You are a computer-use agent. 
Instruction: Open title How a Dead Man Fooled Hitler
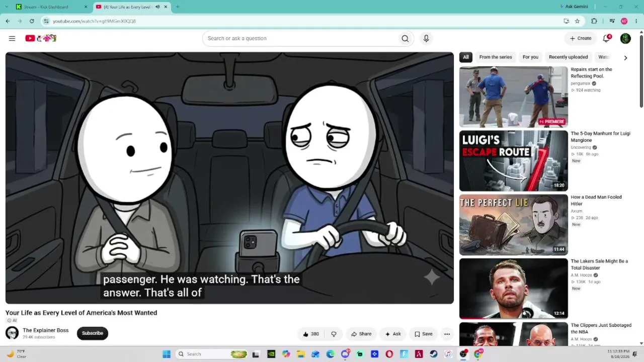pos(596,201)
